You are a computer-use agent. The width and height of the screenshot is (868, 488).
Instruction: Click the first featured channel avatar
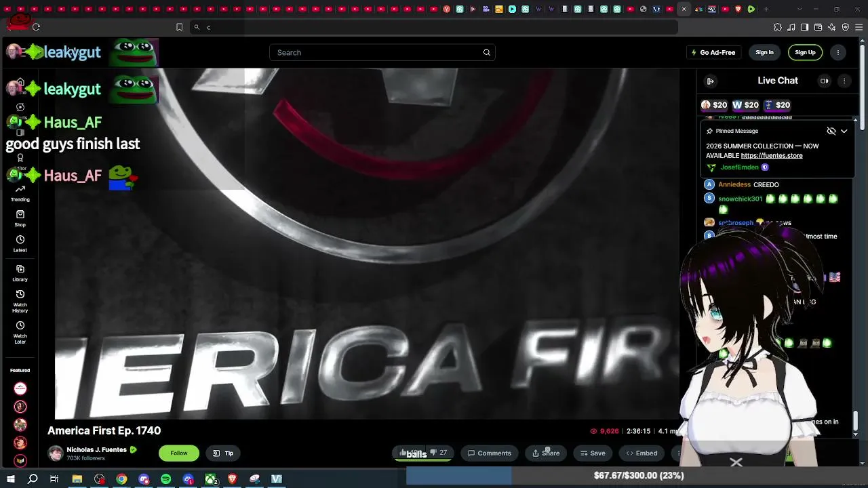click(20, 388)
